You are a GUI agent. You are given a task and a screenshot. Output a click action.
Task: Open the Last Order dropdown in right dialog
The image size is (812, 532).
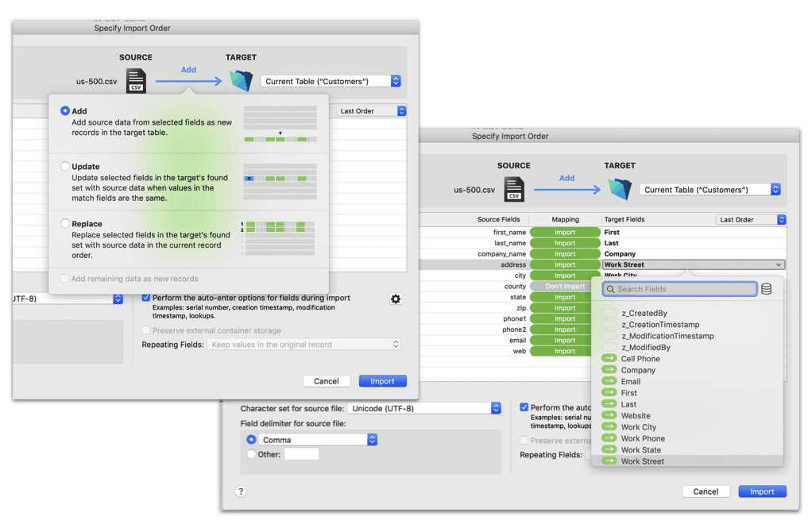pyautogui.click(x=751, y=219)
